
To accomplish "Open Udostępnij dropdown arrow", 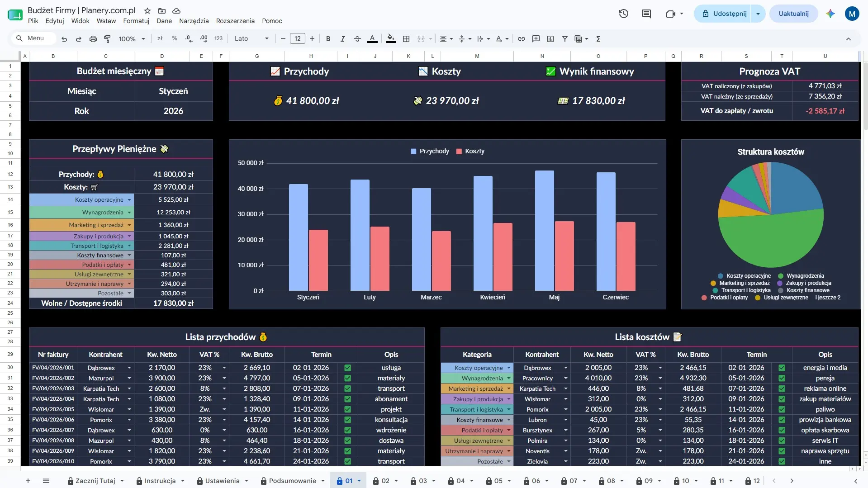I will (758, 14).
